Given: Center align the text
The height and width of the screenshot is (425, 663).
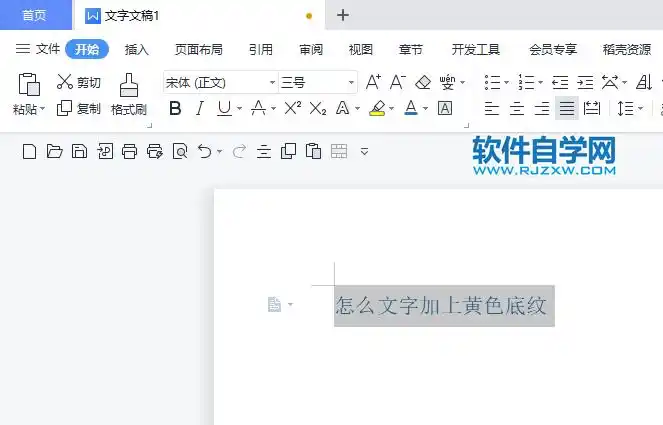Looking at the screenshot, I should coord(517,109).
